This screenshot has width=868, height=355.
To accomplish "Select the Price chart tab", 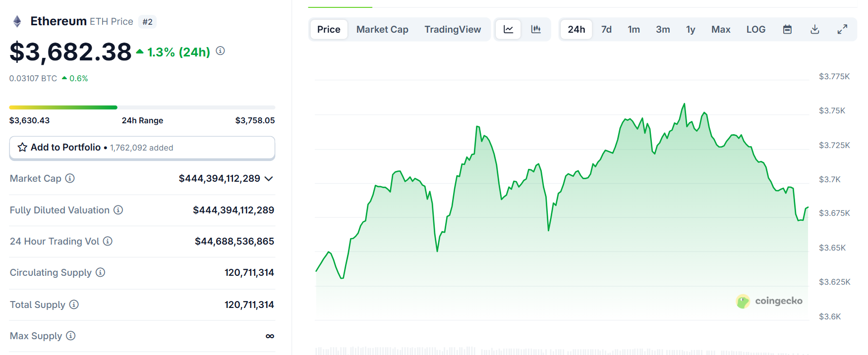I will point(329,29).
